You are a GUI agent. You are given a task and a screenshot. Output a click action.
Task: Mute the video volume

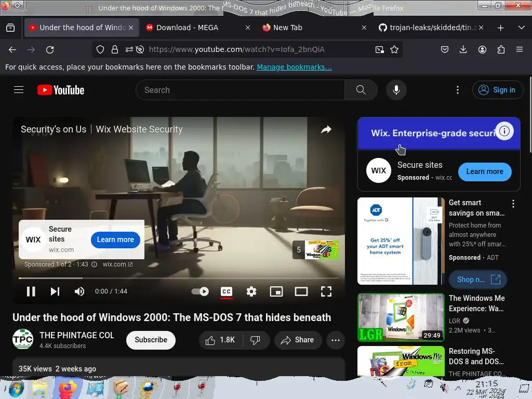[x=79, y=291]
